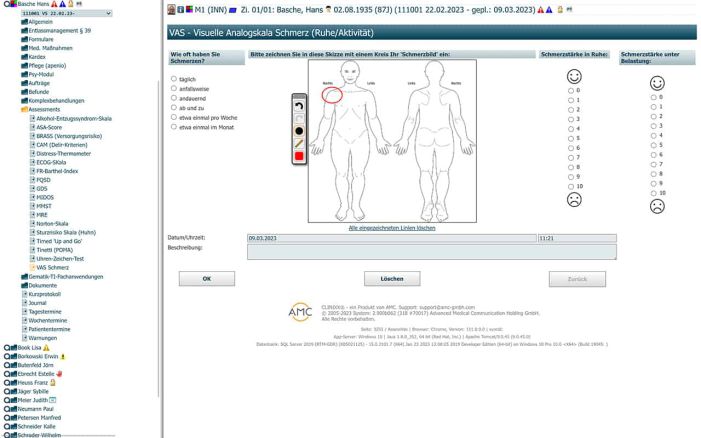Viewport: 701px width, 438px height.
Task: Select the pencil line tool
Action: [x=298, y=143]
